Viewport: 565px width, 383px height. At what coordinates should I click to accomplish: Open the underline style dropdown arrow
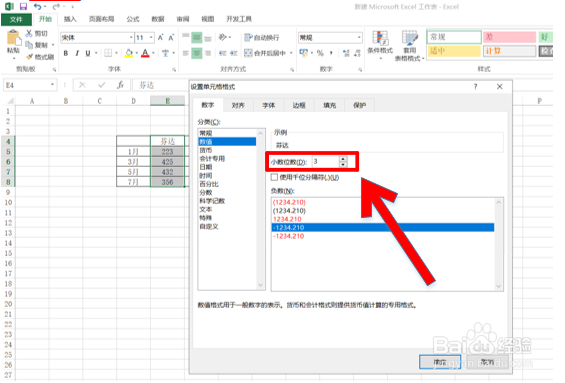(96, 53)
